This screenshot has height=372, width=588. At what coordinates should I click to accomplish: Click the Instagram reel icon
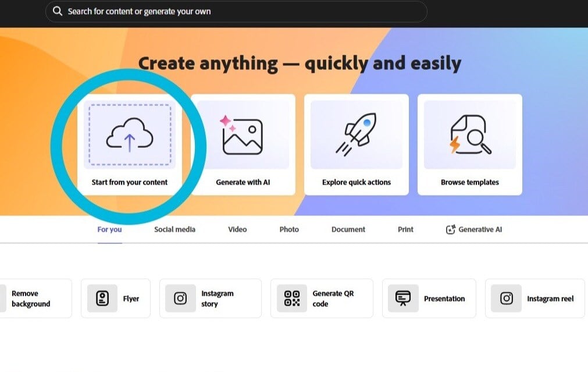[x=506, y=298]
